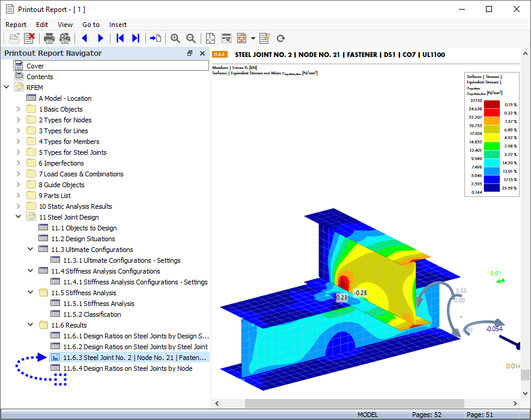Screen dimensions: 531x420
Task: Select 11.2 Design Situations
Action: [x=83, y=239]
